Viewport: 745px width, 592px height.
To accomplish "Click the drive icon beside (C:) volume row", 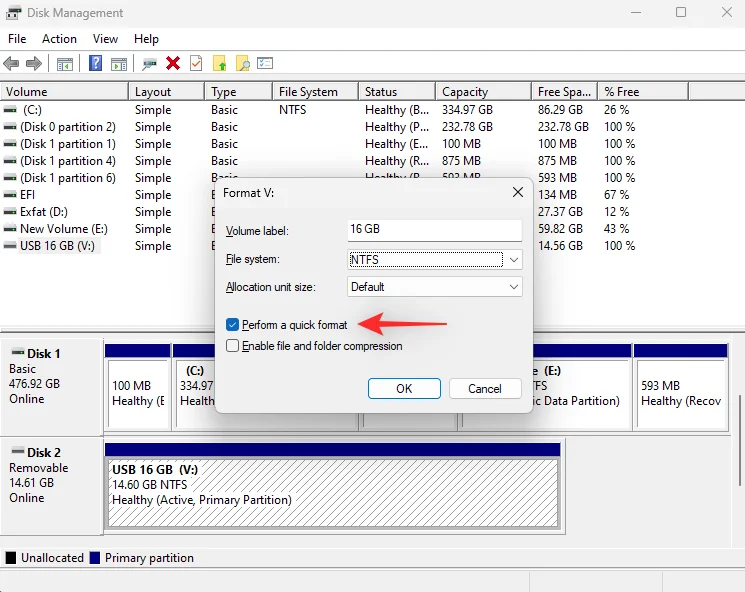I will coord(10,110).
